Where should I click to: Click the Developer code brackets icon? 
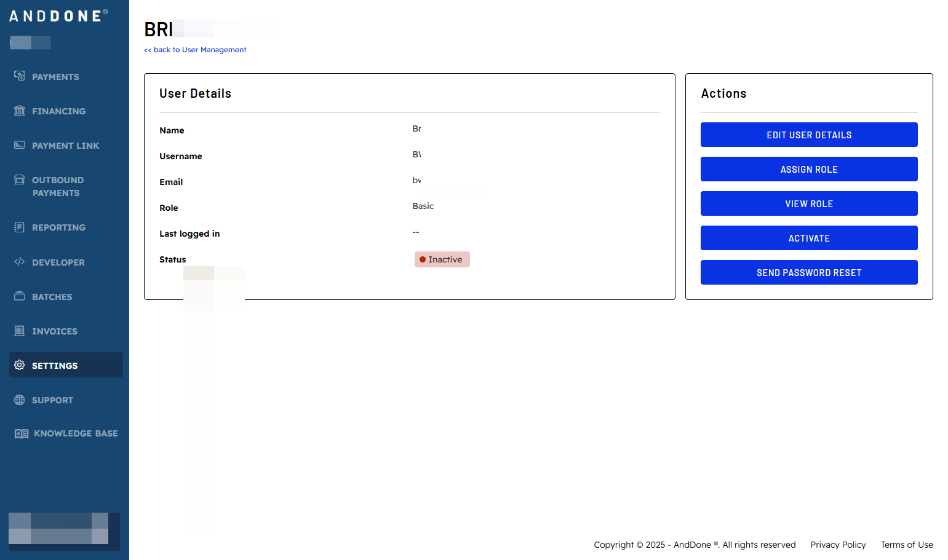[20, 262]
